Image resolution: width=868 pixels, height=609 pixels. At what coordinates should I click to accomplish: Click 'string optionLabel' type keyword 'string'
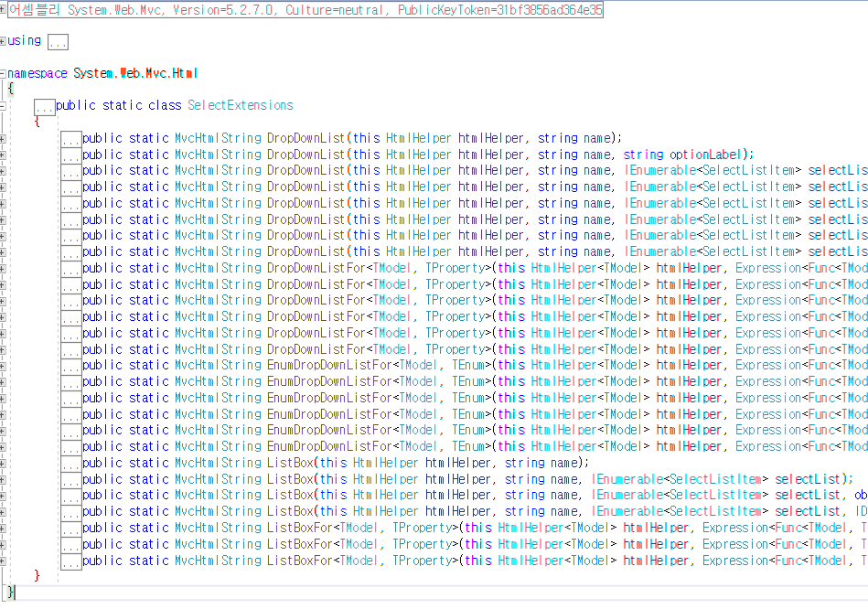643,155
